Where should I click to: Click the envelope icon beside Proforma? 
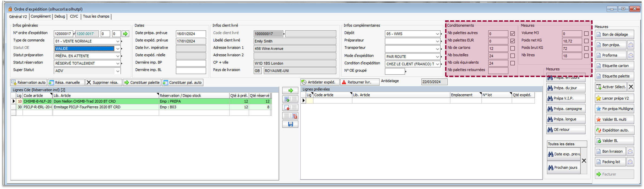(630, 55)
